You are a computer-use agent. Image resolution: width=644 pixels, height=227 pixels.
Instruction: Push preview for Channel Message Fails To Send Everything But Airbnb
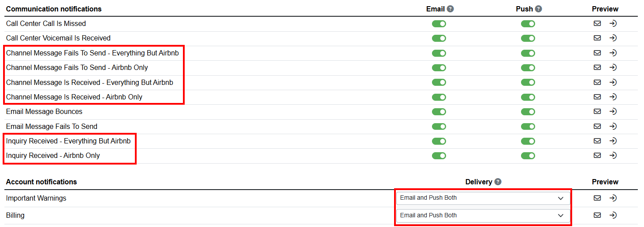[x=613, y=53]
